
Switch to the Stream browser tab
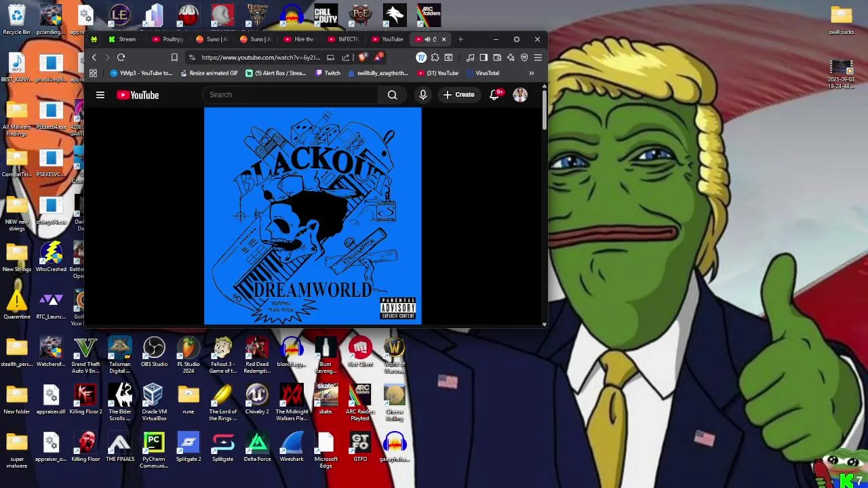tap(123, 39)
